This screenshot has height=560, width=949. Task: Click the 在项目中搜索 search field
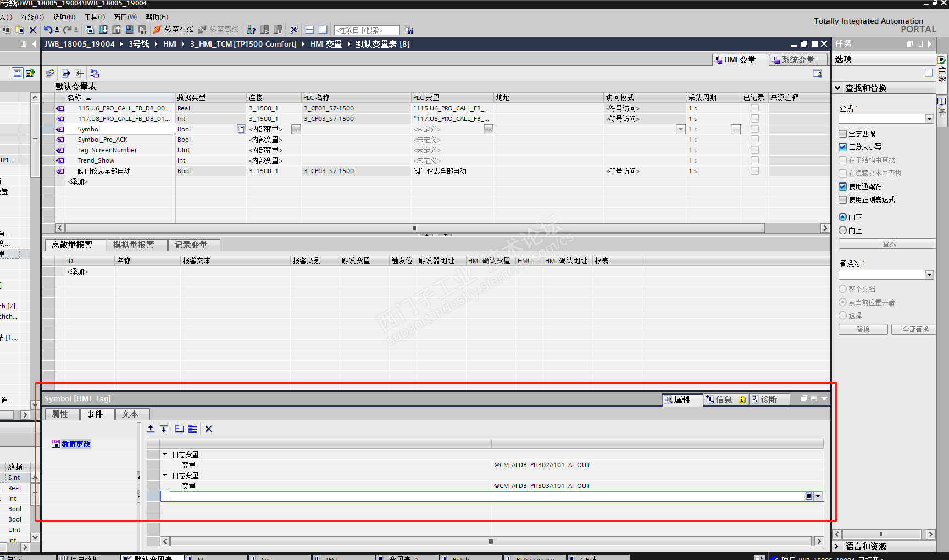367,30
